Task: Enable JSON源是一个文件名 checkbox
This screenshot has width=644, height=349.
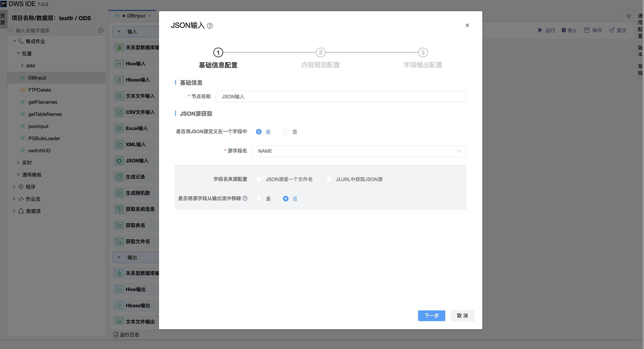Action: [259, 179]
